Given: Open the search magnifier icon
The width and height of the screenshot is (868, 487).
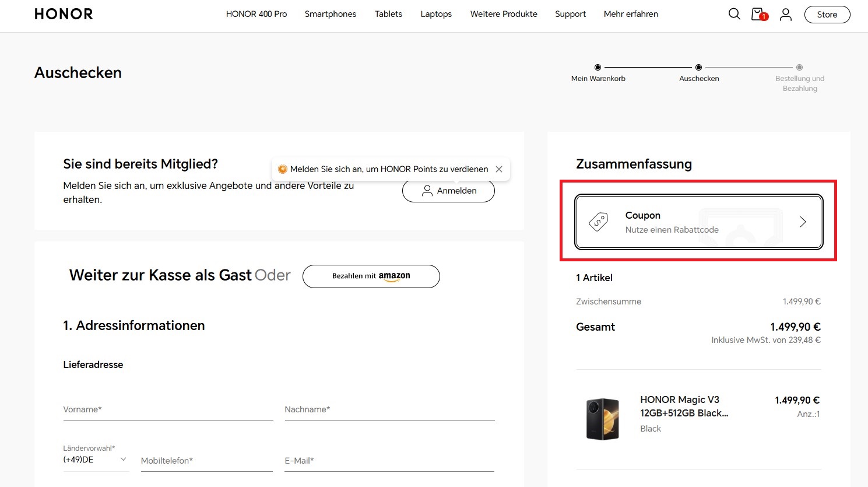Looking at the screenshot, I should 735,14.
